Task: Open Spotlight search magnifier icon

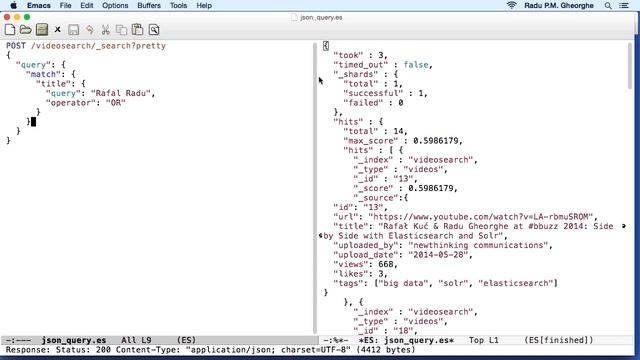Action: [608, 6]
